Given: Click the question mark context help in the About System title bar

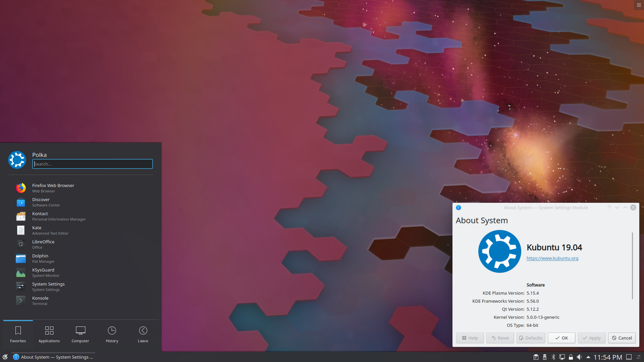Looking at the screenshot, I should [x=609, y=208].
